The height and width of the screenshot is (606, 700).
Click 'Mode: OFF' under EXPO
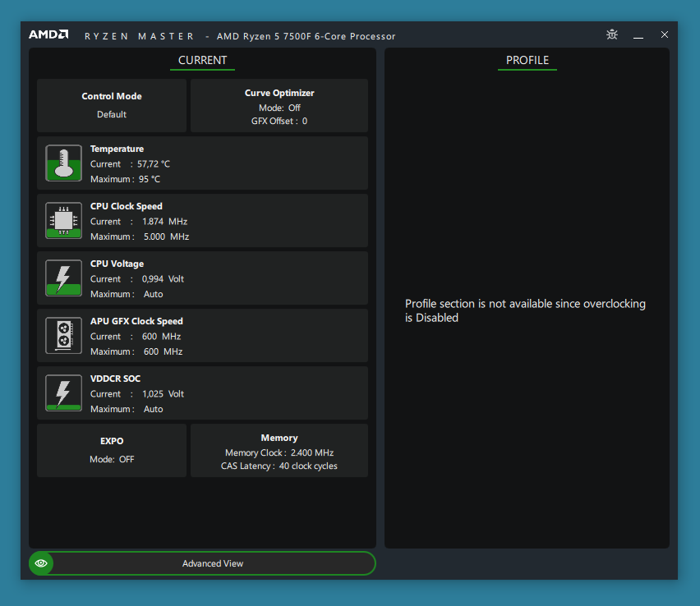tap(112, 460)
